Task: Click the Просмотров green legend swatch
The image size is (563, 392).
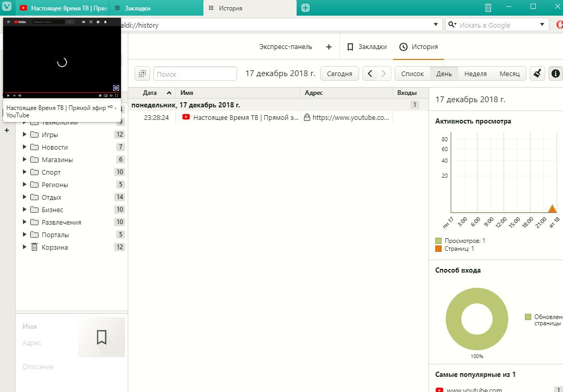Action: coord(438,240)
